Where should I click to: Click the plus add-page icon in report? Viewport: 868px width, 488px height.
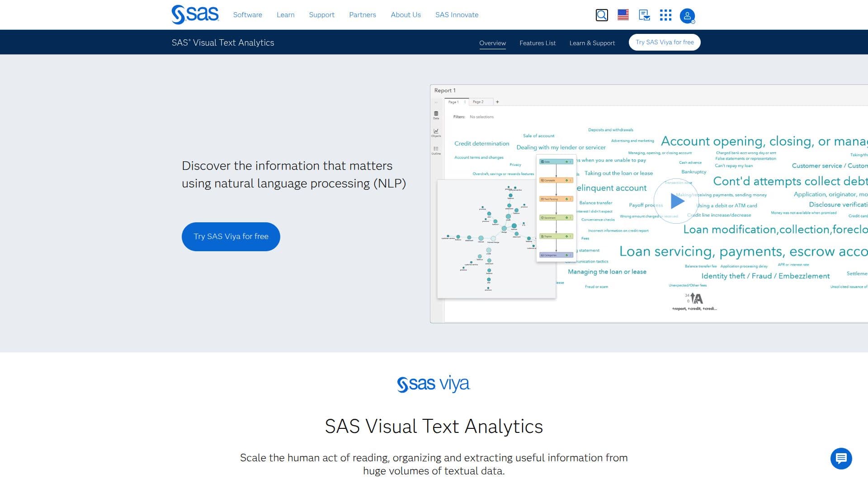pos(497,102)
